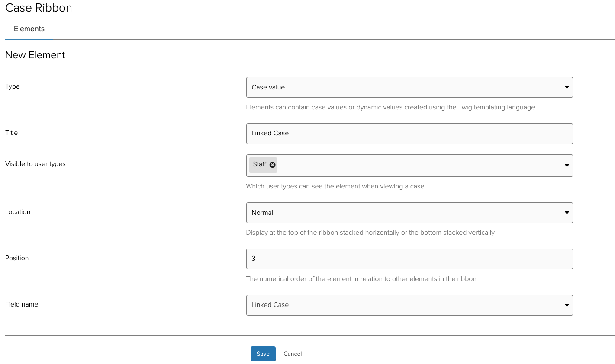This screenshot has height=364, width=615.
Task: Click into the Position field with value 3
Action: (409, 259)
